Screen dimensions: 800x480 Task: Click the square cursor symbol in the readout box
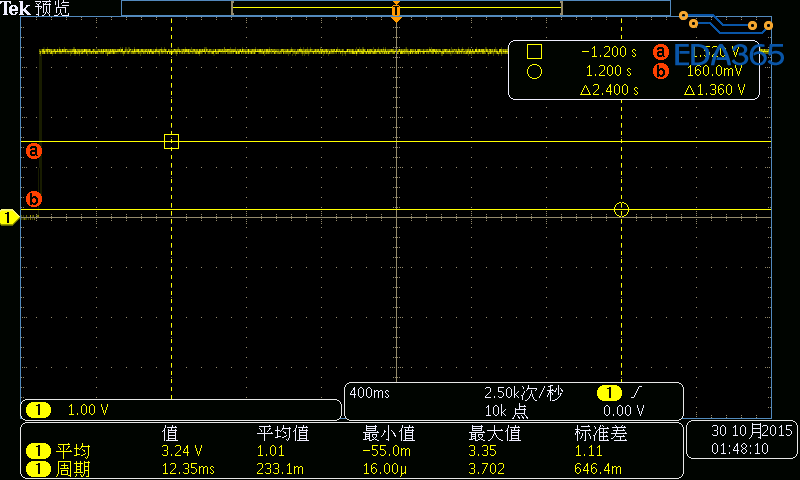coord(534,52)
